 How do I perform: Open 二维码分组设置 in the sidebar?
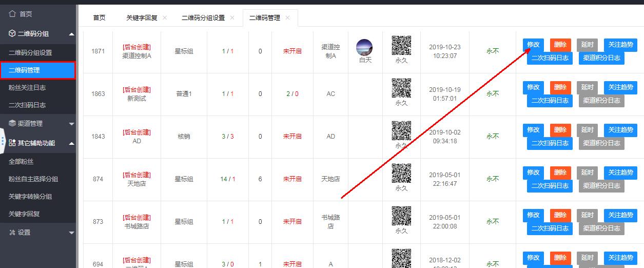pyautogui.click(x=30, y=52)
